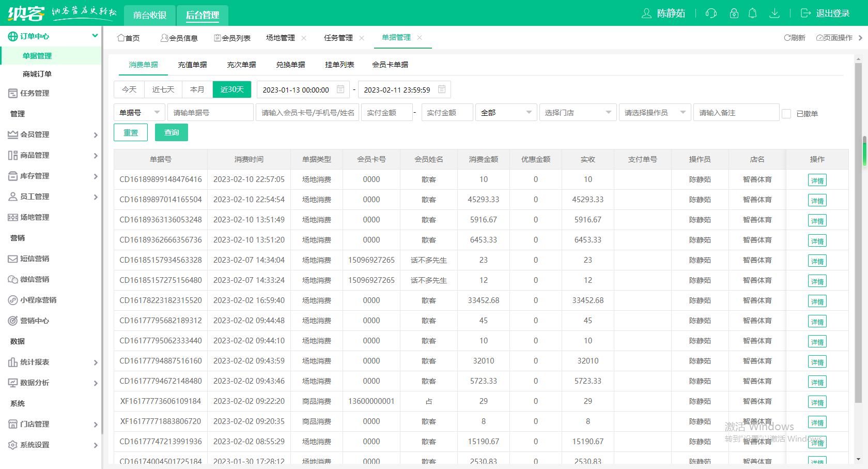This screenshot has width=868, height=469.
Task: Click 详情 on the first order row
Action: (x=817, y=179)
